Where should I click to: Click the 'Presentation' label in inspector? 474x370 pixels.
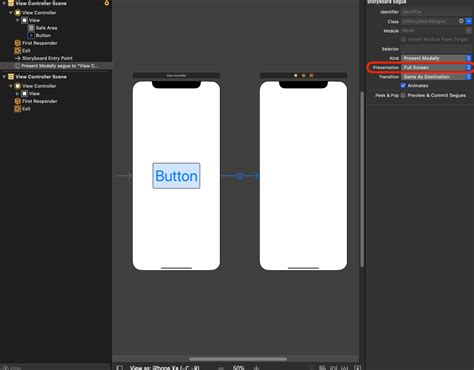coord(386,68)
